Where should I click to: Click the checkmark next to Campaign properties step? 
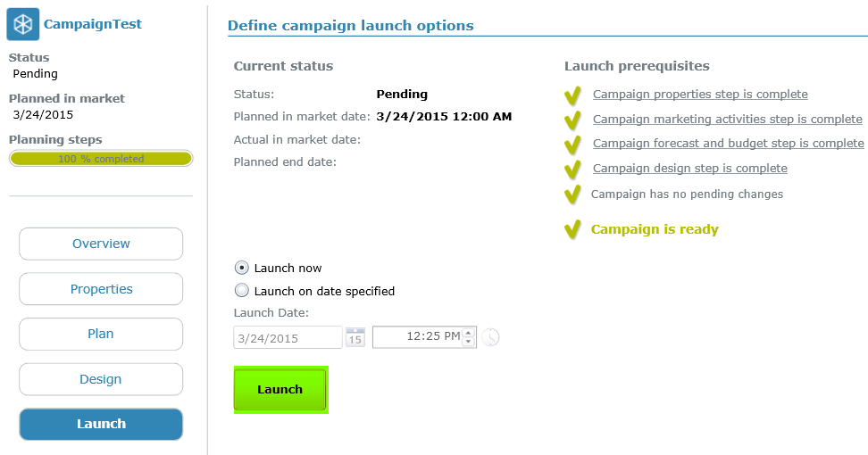[x=572, y=95]
